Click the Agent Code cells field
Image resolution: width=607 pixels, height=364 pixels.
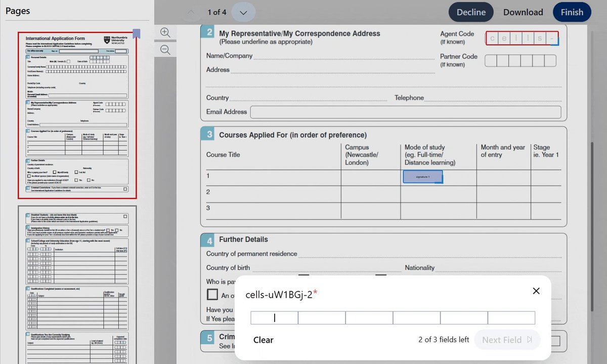522,38
